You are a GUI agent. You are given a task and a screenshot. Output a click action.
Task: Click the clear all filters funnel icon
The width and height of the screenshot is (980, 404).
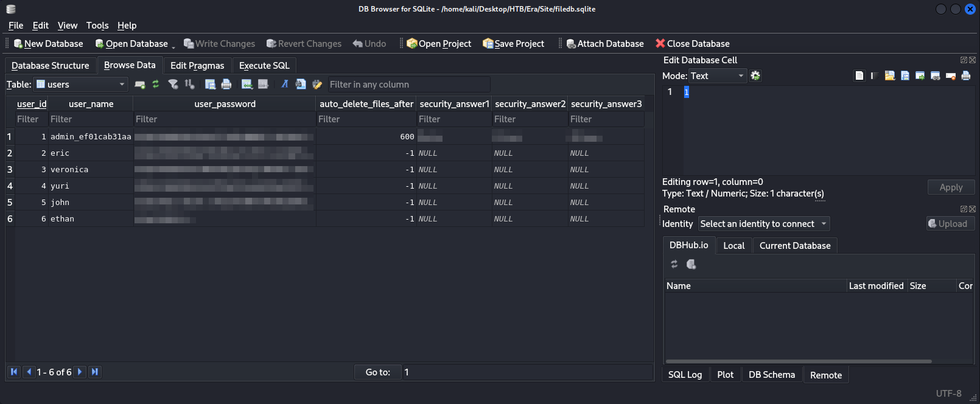173,85
